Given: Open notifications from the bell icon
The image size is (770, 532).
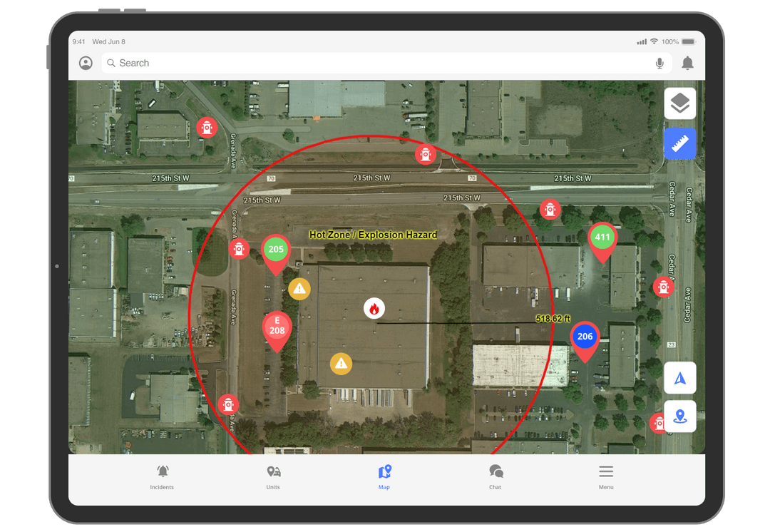Looking at the screenshot, I should point(687,63).
